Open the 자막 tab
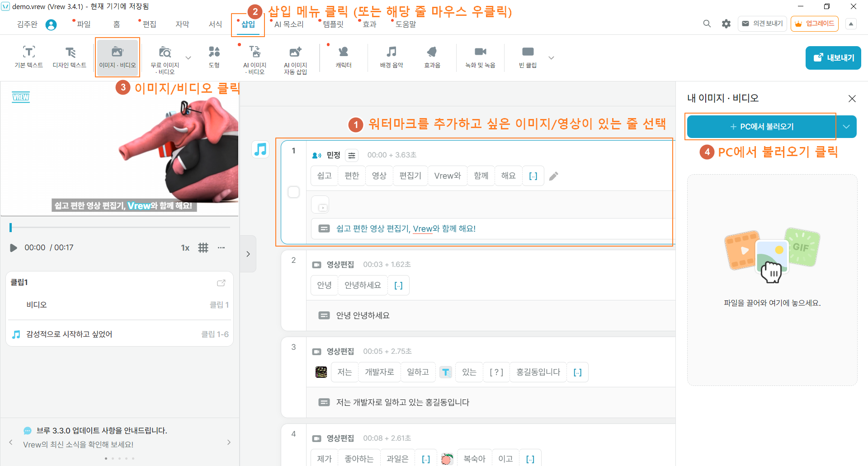868x466 pixels. (182, 24)
